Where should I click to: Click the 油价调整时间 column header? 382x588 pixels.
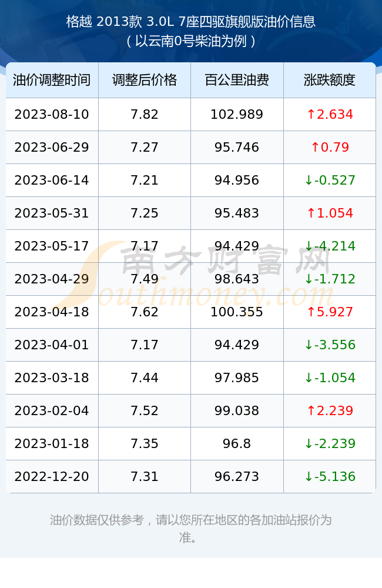(52, 80)
